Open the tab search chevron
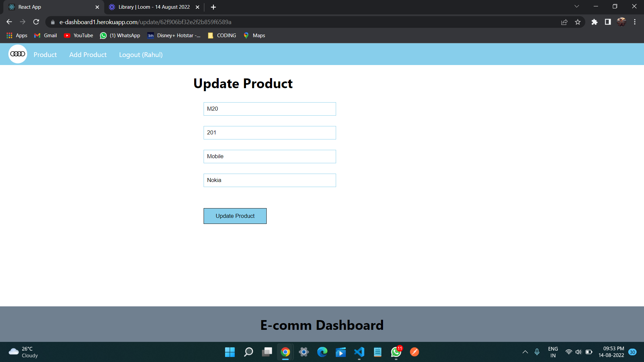The width and height of the screenshot is (644, 362). click(x=577, y=6)
